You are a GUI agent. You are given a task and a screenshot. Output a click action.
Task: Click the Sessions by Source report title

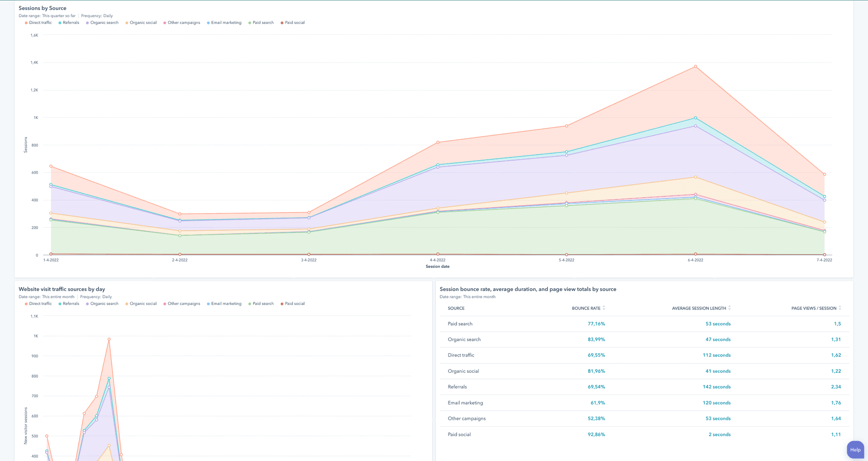coord(42,8)
